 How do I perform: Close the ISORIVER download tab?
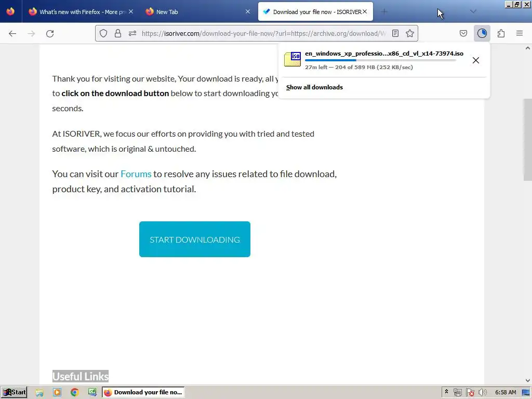pyautogui.click(x=365, y=11)
